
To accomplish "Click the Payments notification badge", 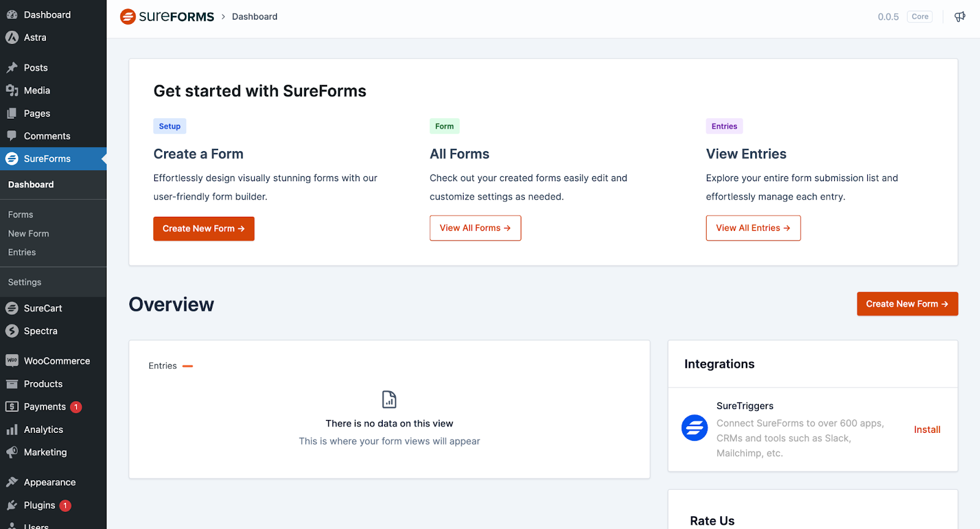I will (76, 407).
